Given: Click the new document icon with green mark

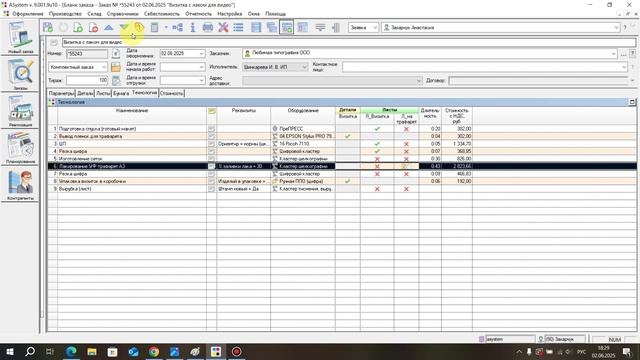Looking at the screenshot, I should [x=78, y=27].
